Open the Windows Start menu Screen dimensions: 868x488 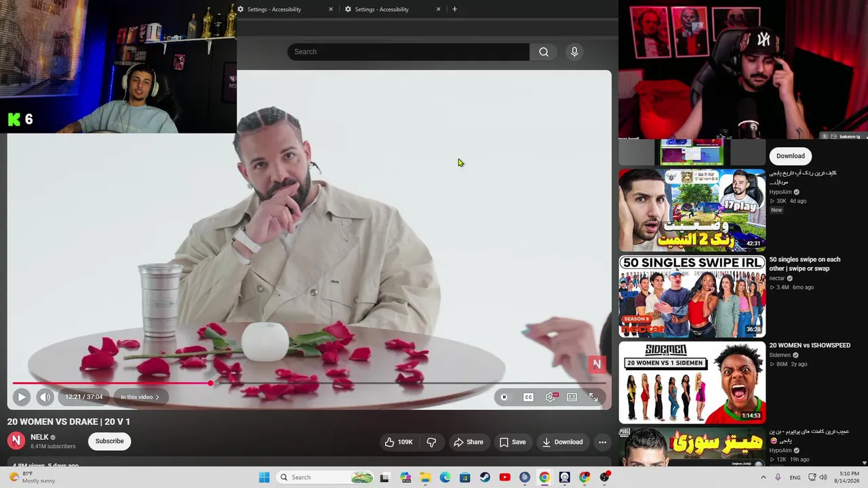click(x=264, y=477)
